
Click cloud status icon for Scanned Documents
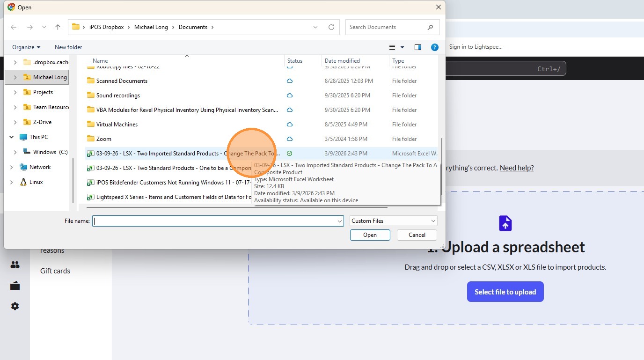click(x=290, y=81)
